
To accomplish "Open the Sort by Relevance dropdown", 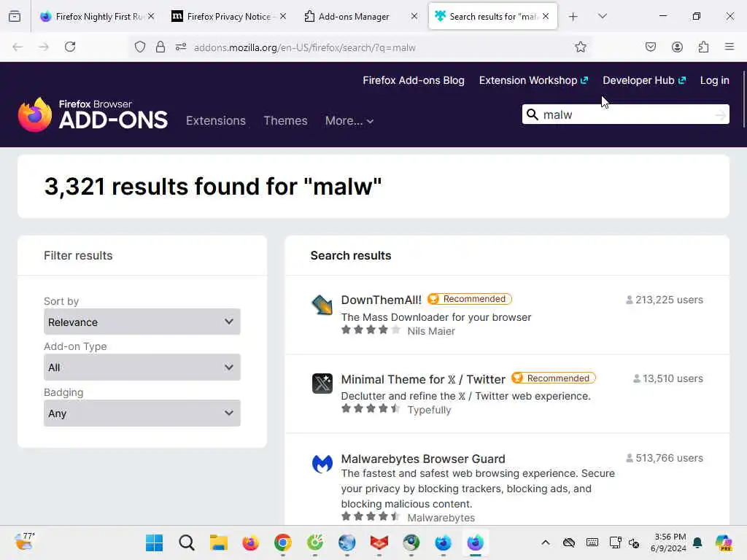I will (x=142, y=322).
